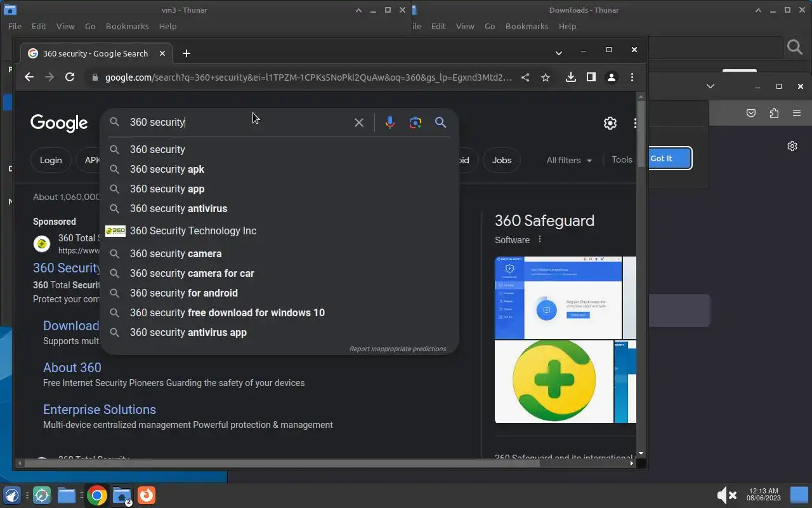Click the Got It button

click(x=669, y=158)
